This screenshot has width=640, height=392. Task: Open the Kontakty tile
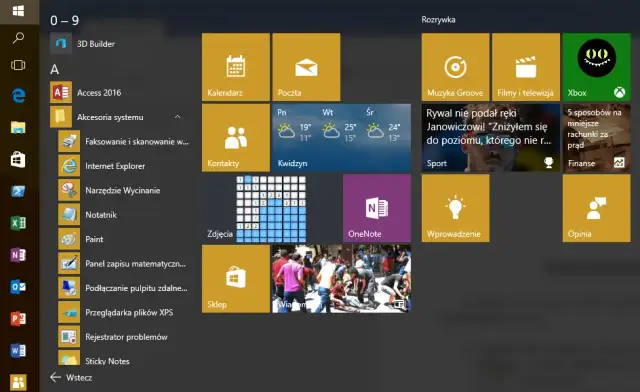tap(236, 138)
